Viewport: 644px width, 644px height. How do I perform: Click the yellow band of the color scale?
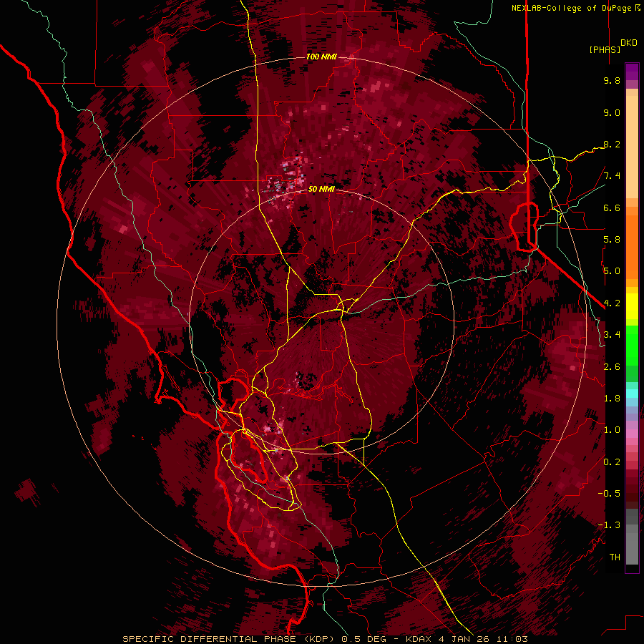click(632, 306)
